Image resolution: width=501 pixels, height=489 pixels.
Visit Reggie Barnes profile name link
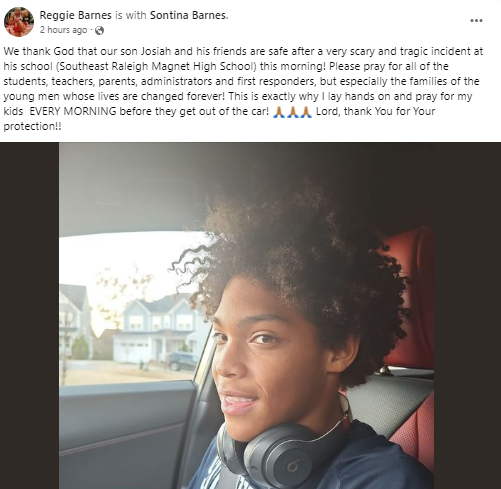[75, 15]
